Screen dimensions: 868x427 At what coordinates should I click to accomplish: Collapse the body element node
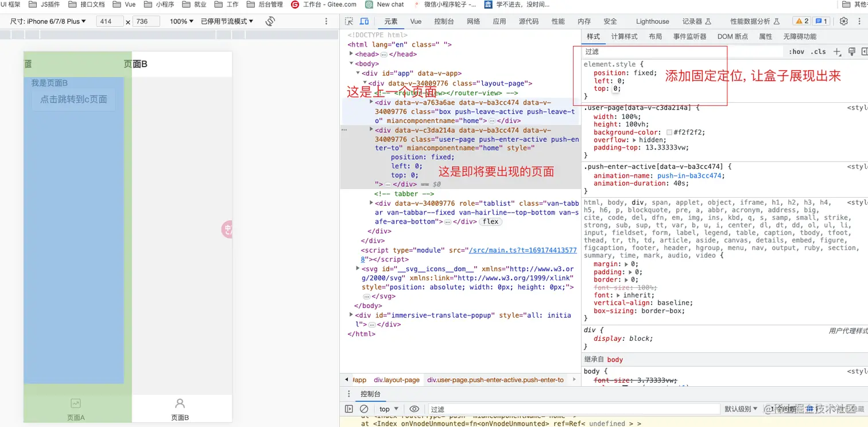[x=351, y=64]
